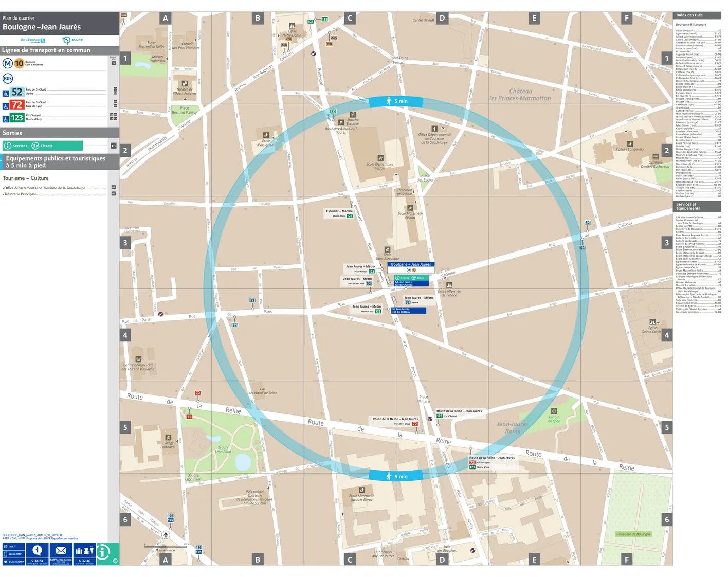Click the Rond-Point Fessart label
This screenshot has width=728, height=577.
[x=398, y=60]
